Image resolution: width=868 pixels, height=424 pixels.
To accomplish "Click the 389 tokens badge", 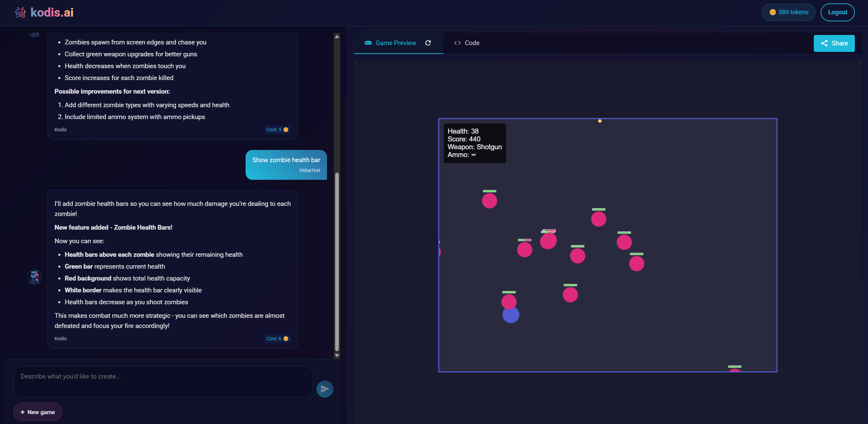I will (788, 12).
